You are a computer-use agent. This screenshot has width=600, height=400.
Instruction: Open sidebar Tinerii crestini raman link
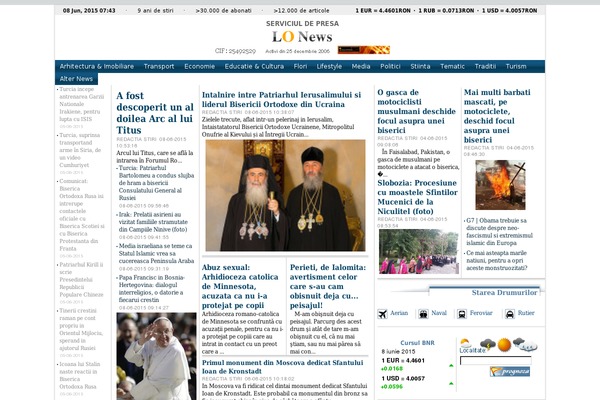(x=81, y=329)
